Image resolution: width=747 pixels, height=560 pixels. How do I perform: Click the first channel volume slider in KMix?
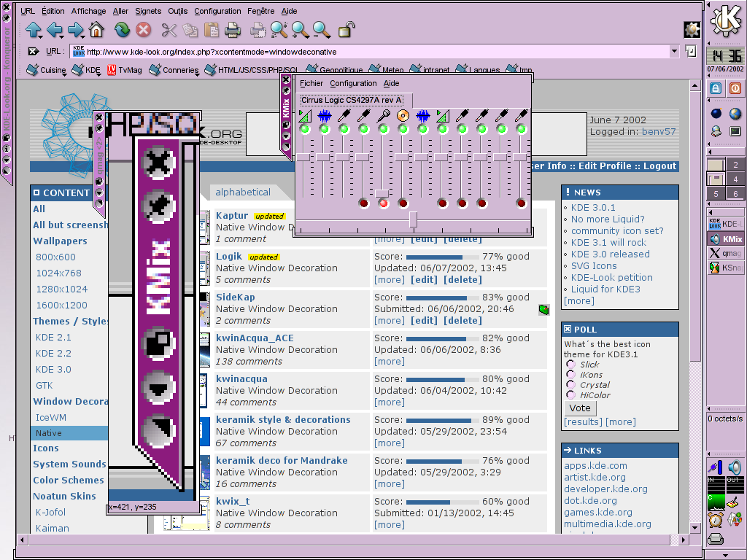tap(303, 157)
